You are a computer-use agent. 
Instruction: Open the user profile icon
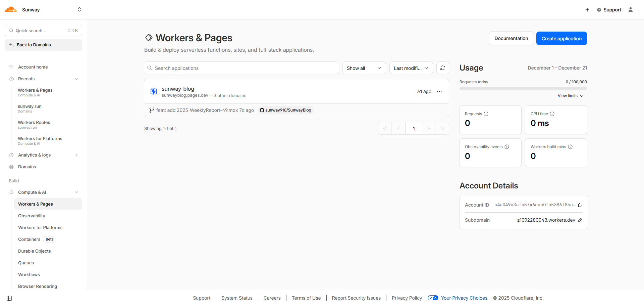coord(630,10)
